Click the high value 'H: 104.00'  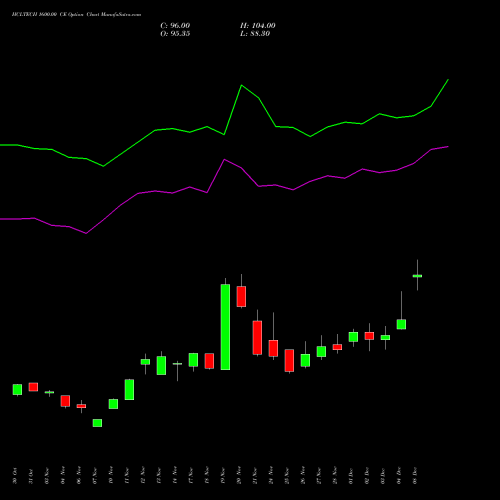[258, 26]
